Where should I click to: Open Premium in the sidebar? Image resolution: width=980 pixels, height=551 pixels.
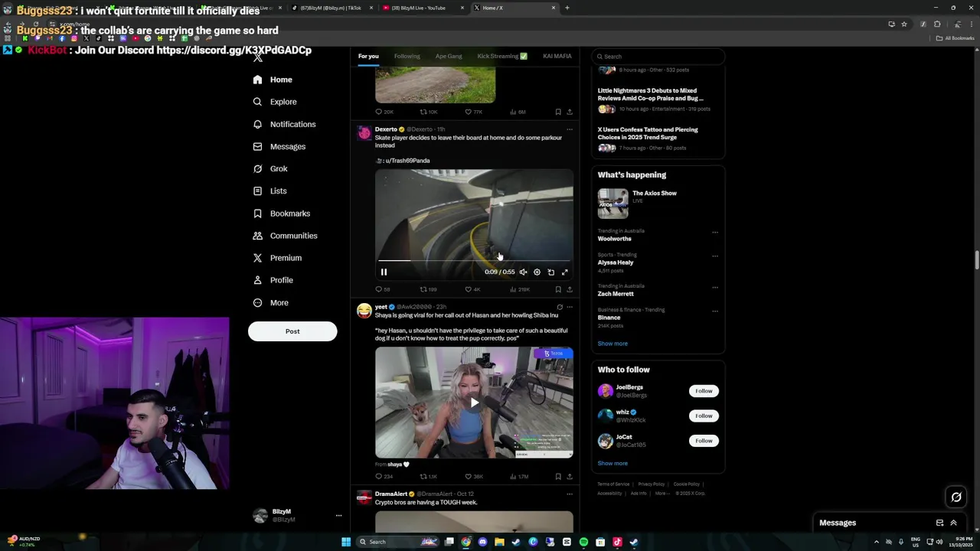277,258
